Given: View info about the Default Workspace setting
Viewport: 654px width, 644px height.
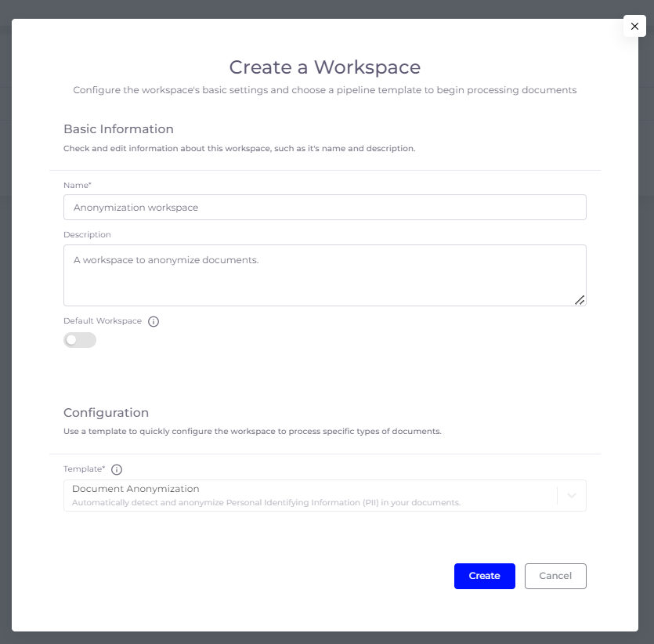Looking at the screenshot, I should click(154, 321).
